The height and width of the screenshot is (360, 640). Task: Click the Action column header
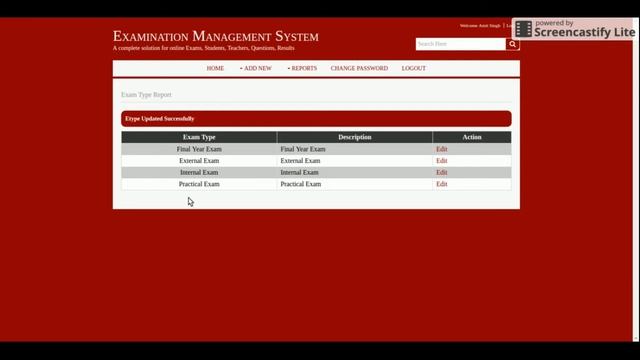click(x=472, y=137)
